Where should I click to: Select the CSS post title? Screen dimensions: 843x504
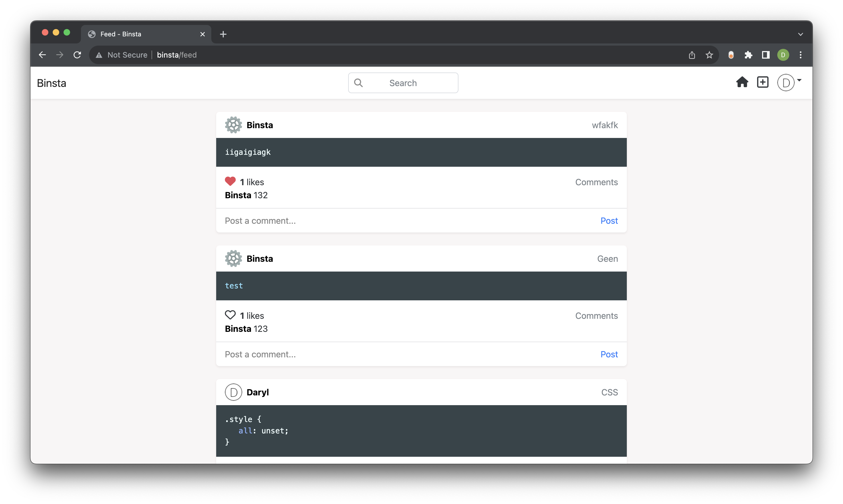[x=610, y=392]
